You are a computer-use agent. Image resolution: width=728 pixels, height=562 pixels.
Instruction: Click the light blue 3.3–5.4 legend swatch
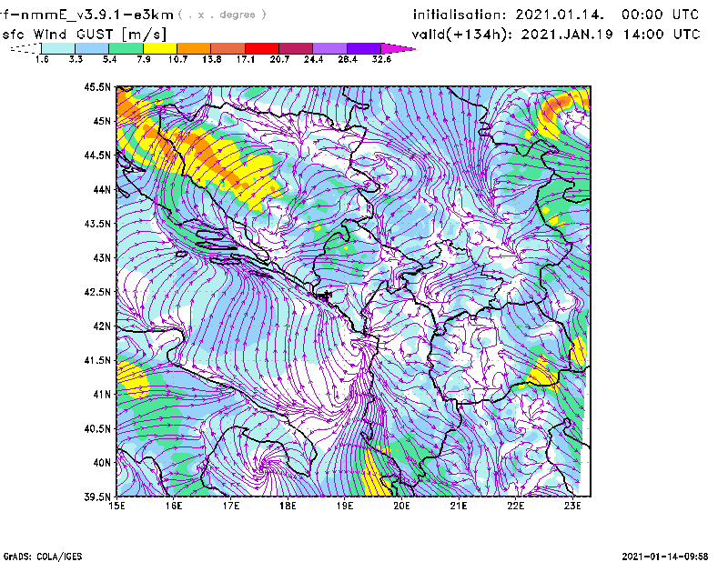92,48
